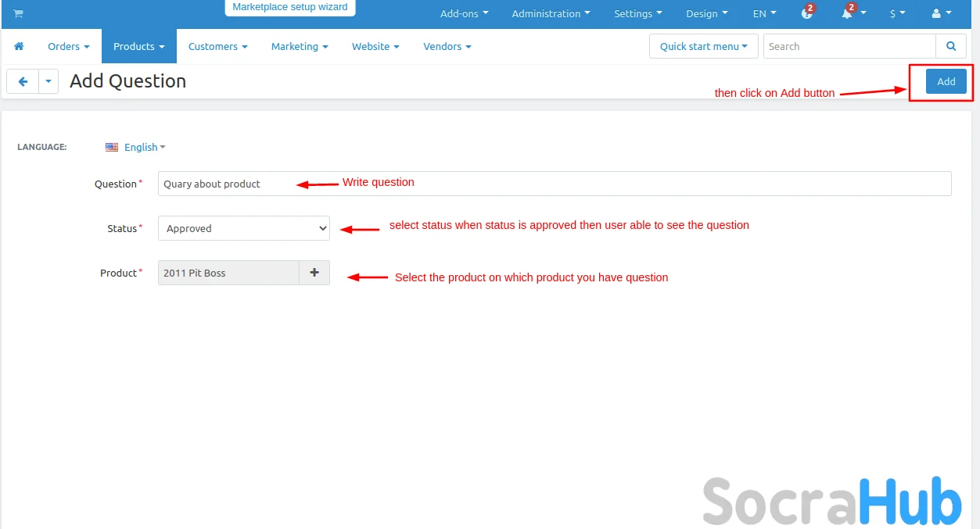This screenshot has height=529, width=980.
Task: Go to dashboard via home icon
Action: 20,47
